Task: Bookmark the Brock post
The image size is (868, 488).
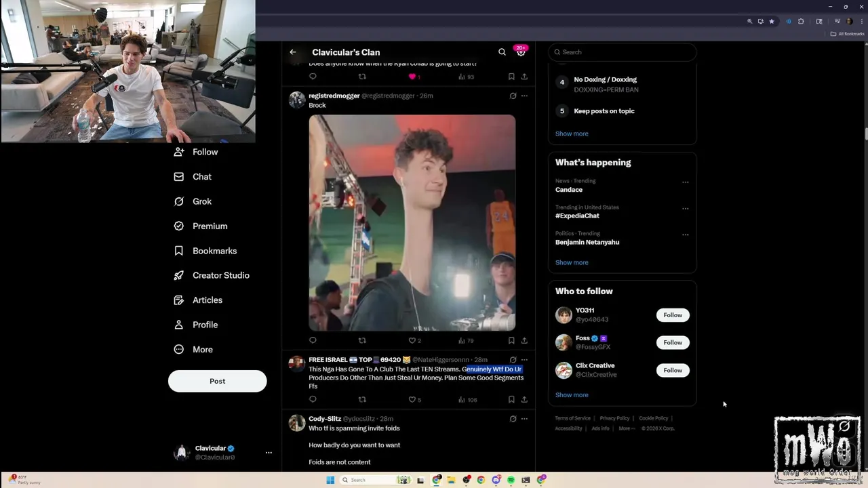Action: 511,340
